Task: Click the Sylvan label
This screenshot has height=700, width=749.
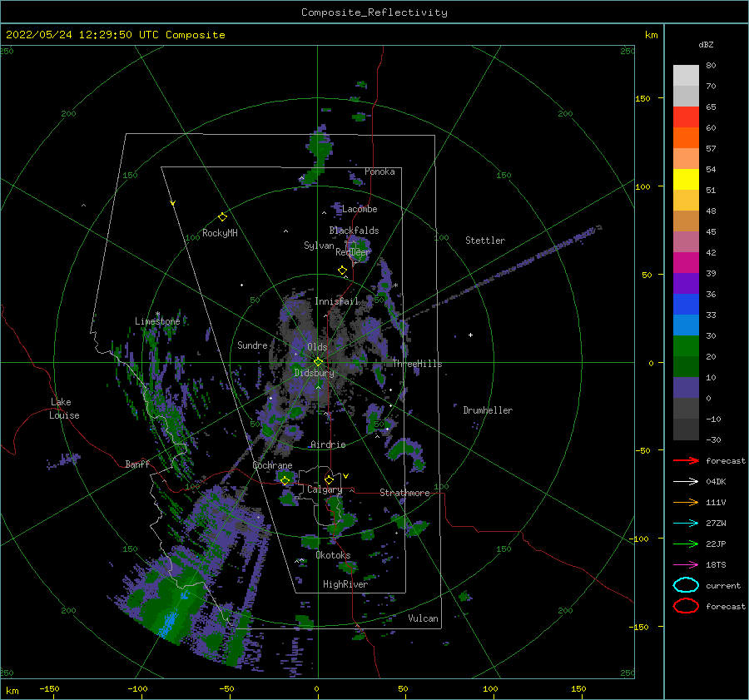Action: 319,246
